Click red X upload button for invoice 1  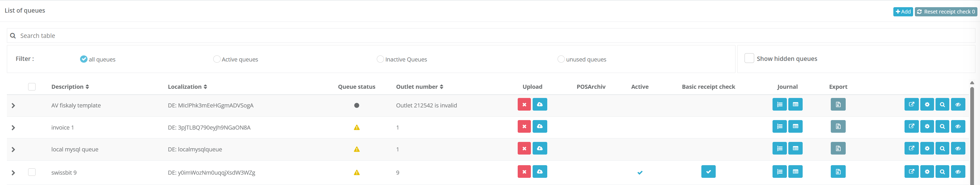point(524,126)
